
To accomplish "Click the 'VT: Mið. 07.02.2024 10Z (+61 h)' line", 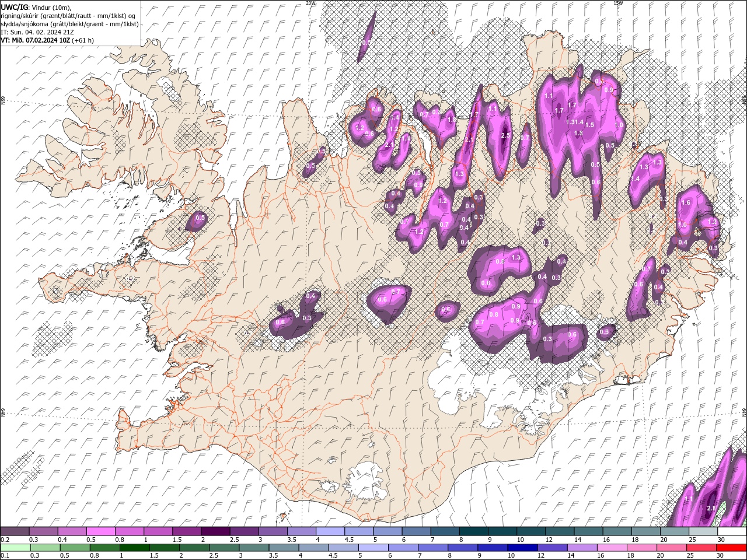I will (x=47, y=40).
